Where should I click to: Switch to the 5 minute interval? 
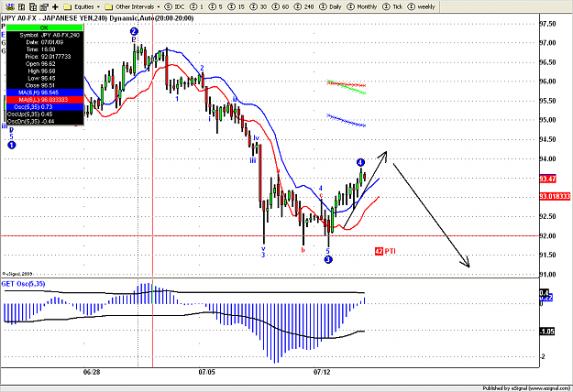[215, 6]
